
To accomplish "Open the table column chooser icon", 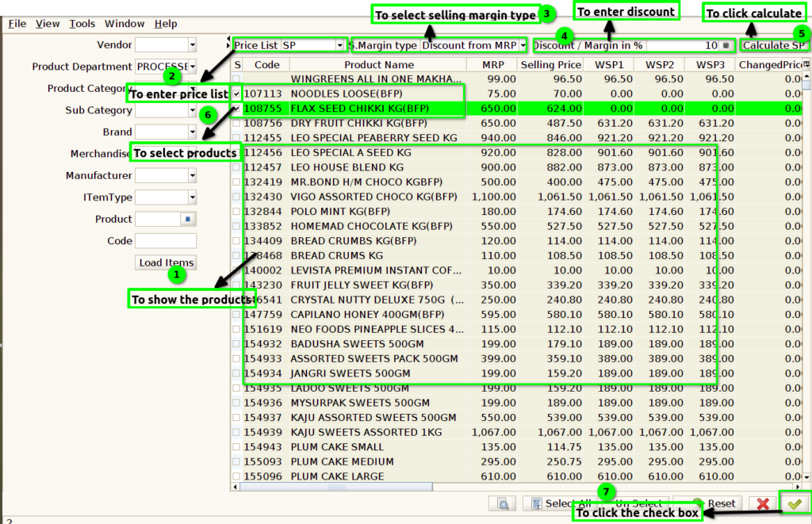I will [806, 64].
